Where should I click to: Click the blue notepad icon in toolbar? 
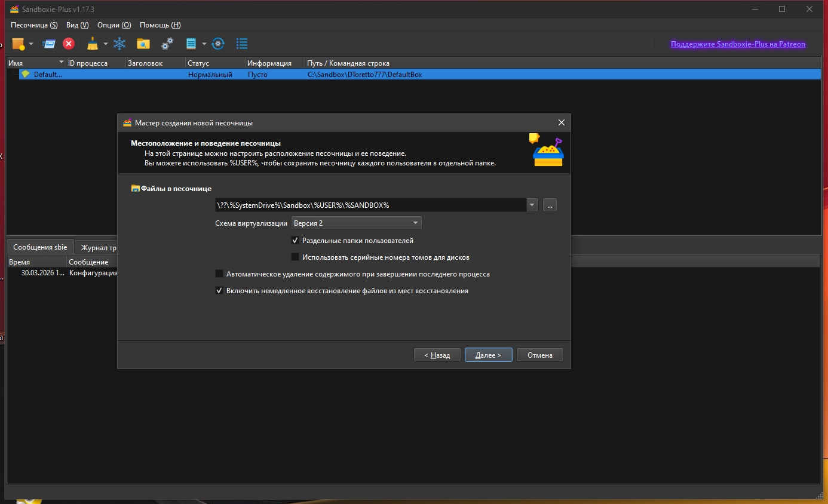[x=191, y=44]
